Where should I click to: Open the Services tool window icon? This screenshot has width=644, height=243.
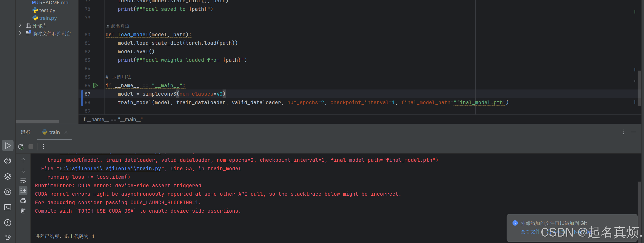pos(8,192)
